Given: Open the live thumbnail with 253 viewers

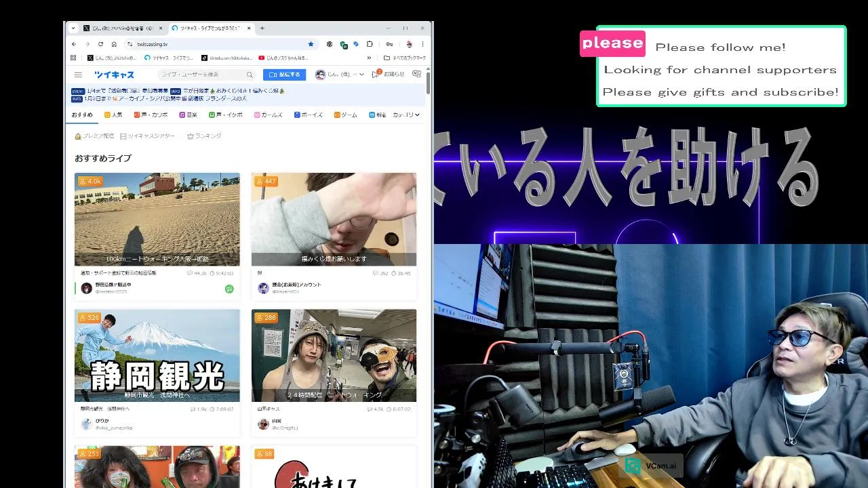Looking at the screenshot, I should (157, 467).
